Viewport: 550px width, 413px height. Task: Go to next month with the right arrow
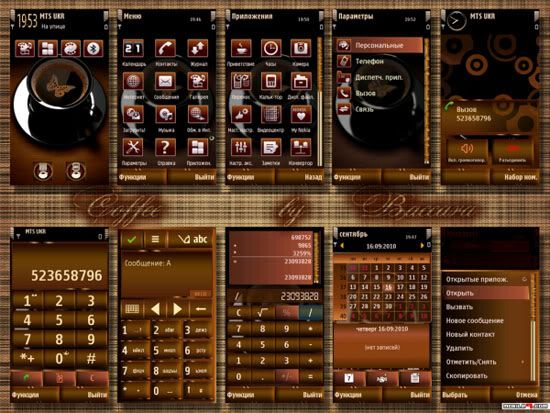[x=422, y=246]
